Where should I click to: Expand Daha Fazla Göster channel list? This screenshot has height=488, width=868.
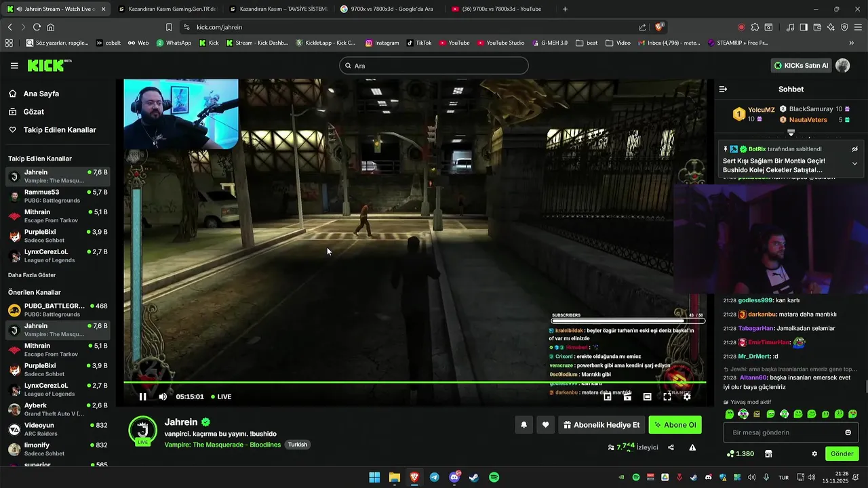[x=32, y=275]
